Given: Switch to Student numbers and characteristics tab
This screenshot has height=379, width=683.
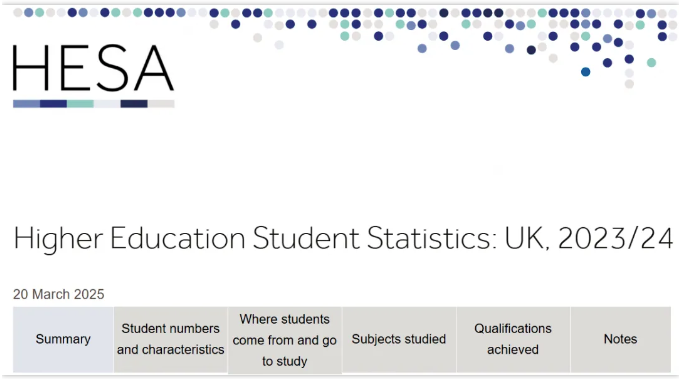Looking at the screenshot, I should pos(170,339).
